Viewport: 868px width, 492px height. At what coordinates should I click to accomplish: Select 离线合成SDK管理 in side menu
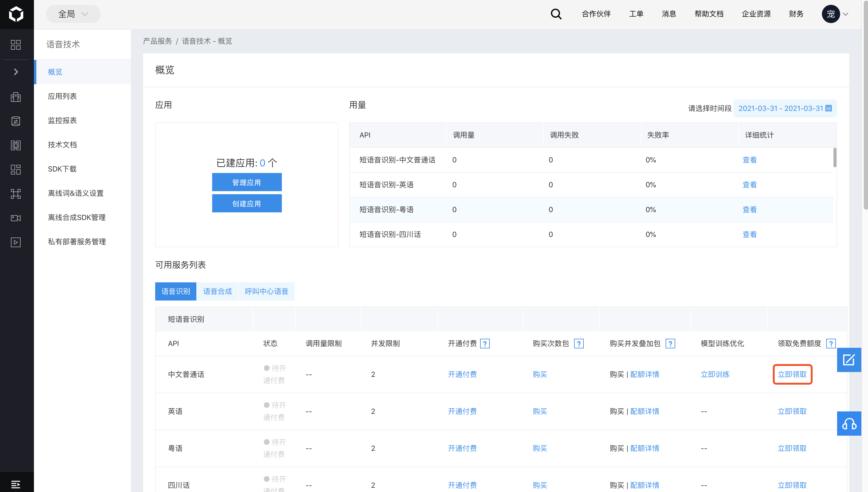point(83,218)
